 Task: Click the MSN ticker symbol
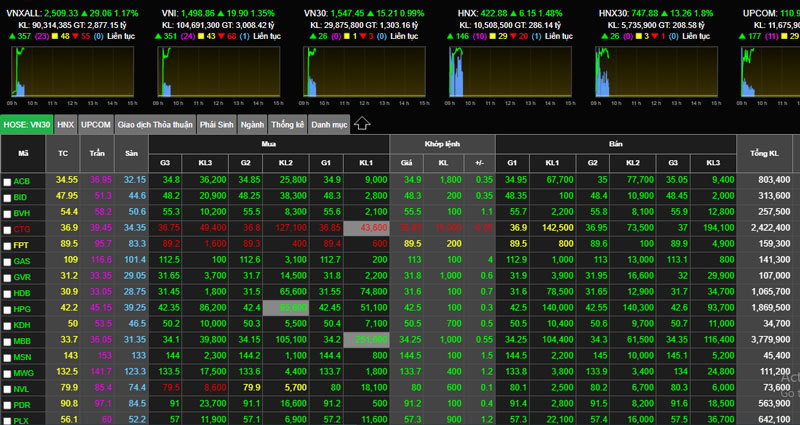[x=23, y=356]
